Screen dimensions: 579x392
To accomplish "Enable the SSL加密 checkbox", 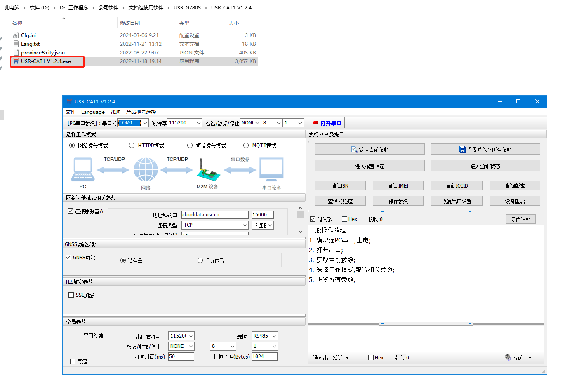I will pos(71,295).
